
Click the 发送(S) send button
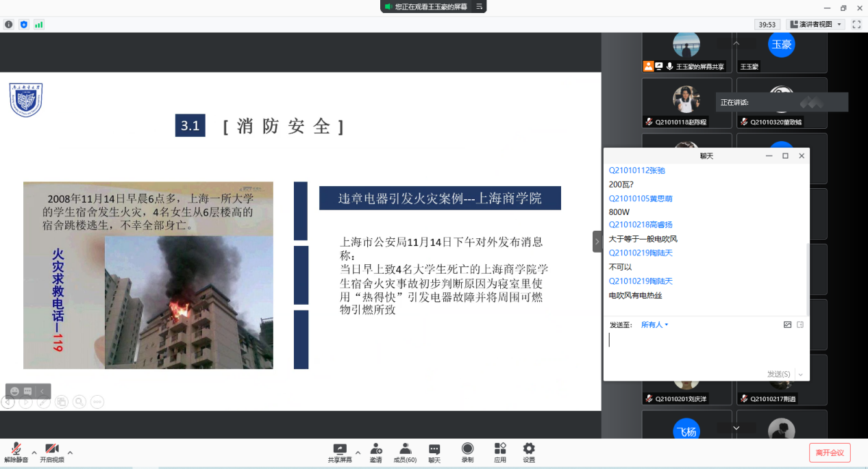778,375
